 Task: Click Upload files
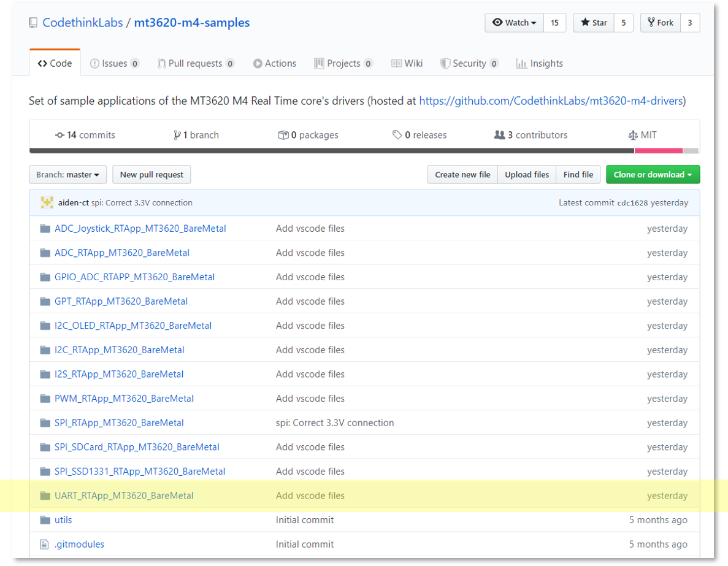(x=526, y=175)
